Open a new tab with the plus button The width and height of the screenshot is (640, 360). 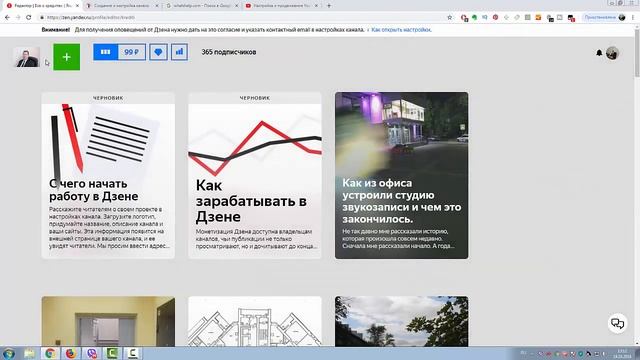(329, 6)
